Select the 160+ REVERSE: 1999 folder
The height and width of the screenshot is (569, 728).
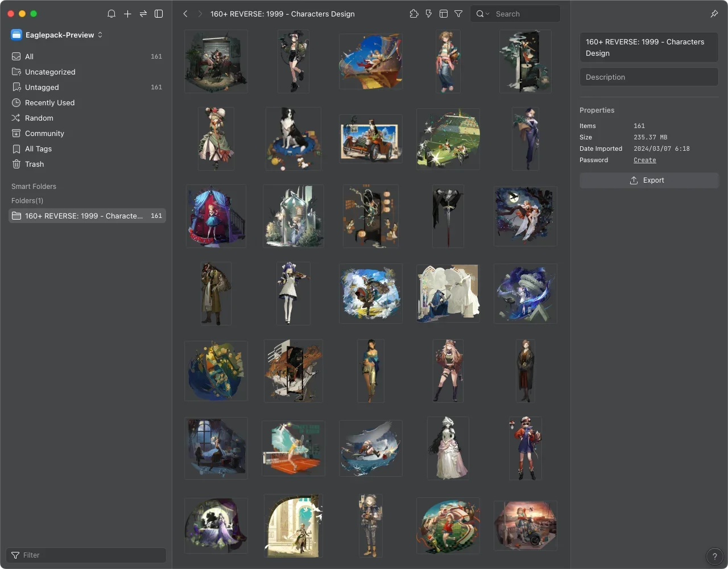pos(87,216)
